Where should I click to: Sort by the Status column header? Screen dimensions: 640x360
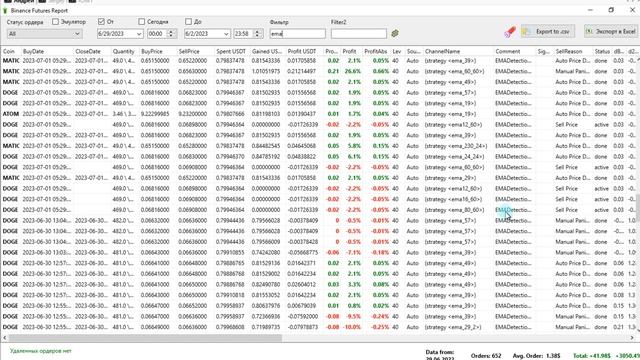(x=602, y=51)
